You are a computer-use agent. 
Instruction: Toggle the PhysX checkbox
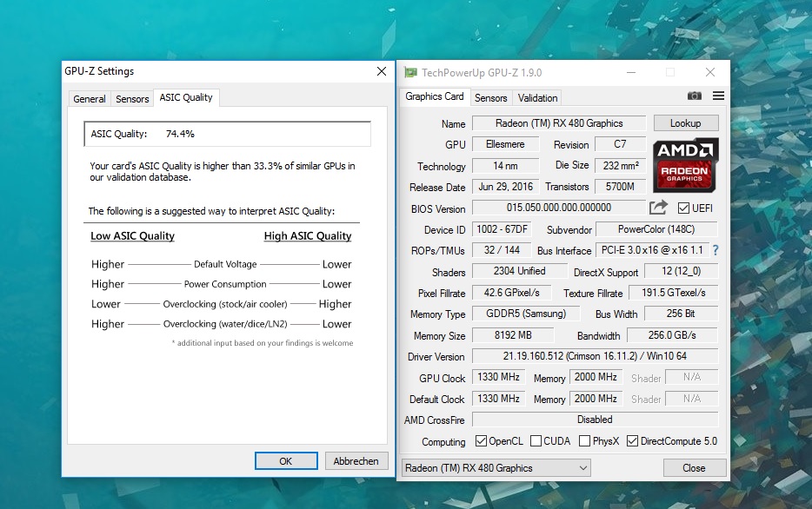pos(585,440)
